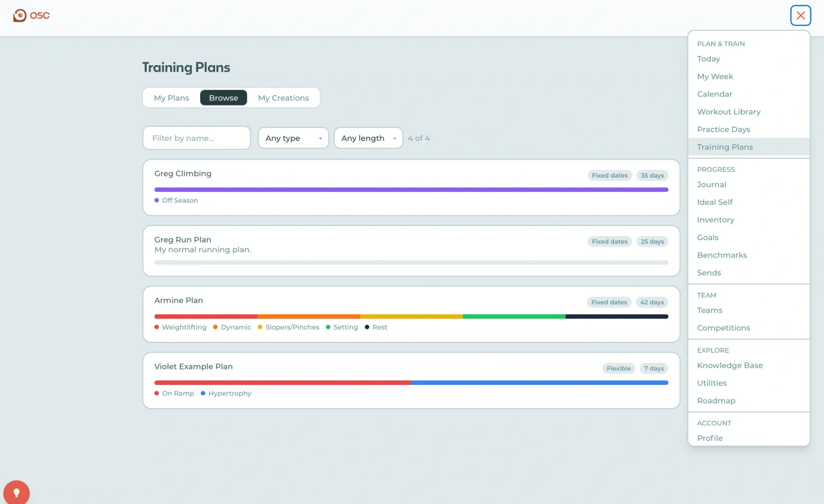Open Profile under Account

pyautogui.click(x=749, y=438)
